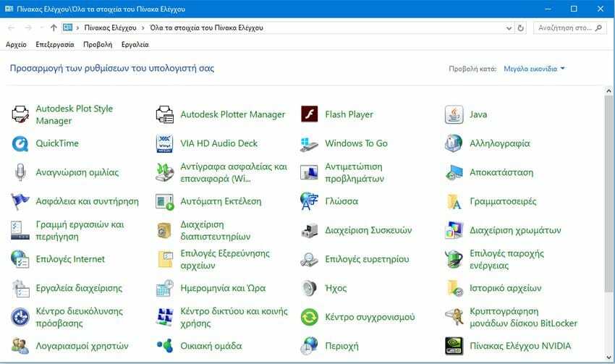Screen dimensions: 615x364
Task: Open the Αποκατάσταση icon
Action: [x=454, y=172]
